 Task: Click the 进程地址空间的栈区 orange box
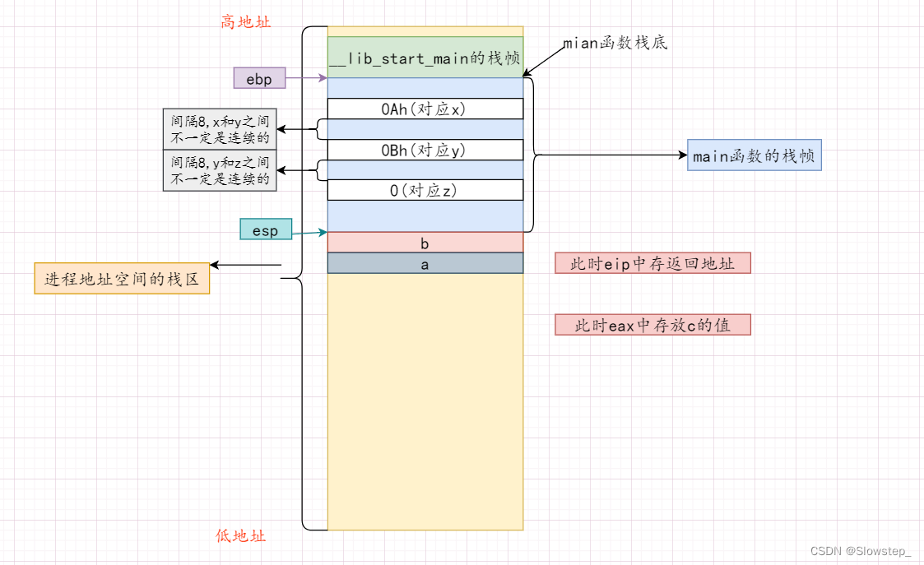[121, 279]
